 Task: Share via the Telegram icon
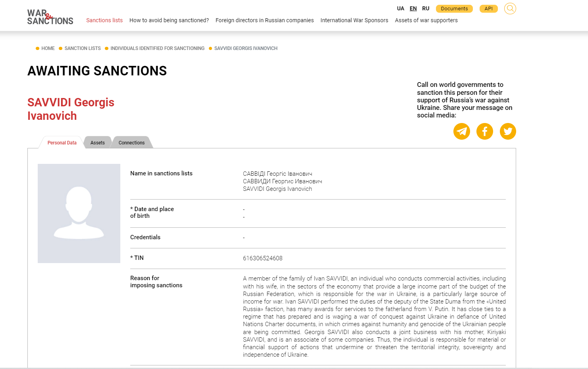click(x=462, y=131)
